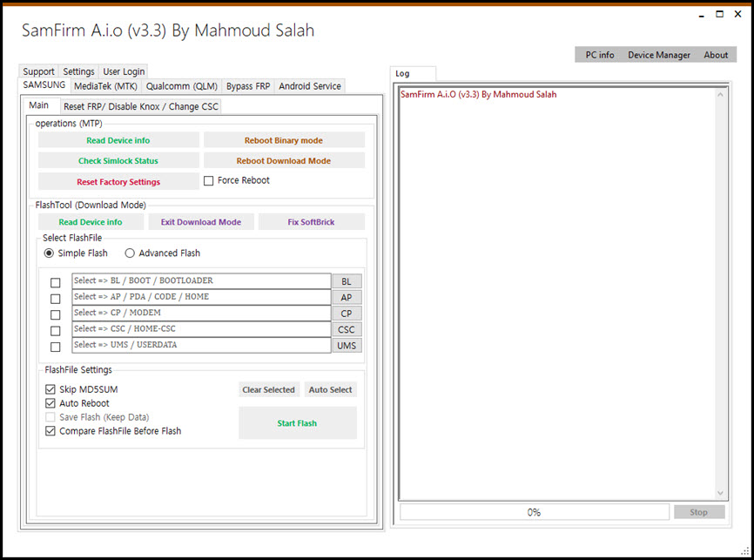Switch to the User Login tab

[124, 71]
